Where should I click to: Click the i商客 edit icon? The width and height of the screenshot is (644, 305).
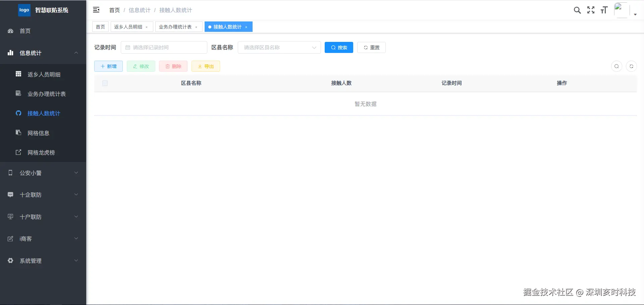(10, 239)
